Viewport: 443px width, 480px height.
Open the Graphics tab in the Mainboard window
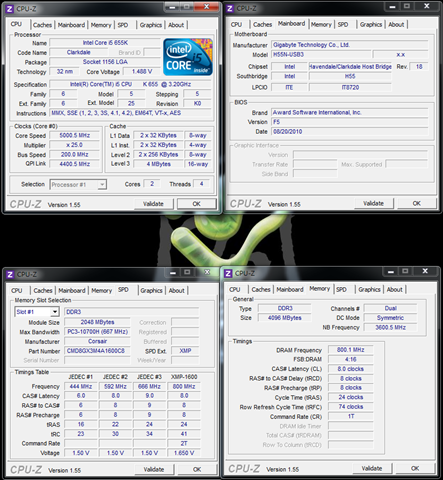(371, 24)
